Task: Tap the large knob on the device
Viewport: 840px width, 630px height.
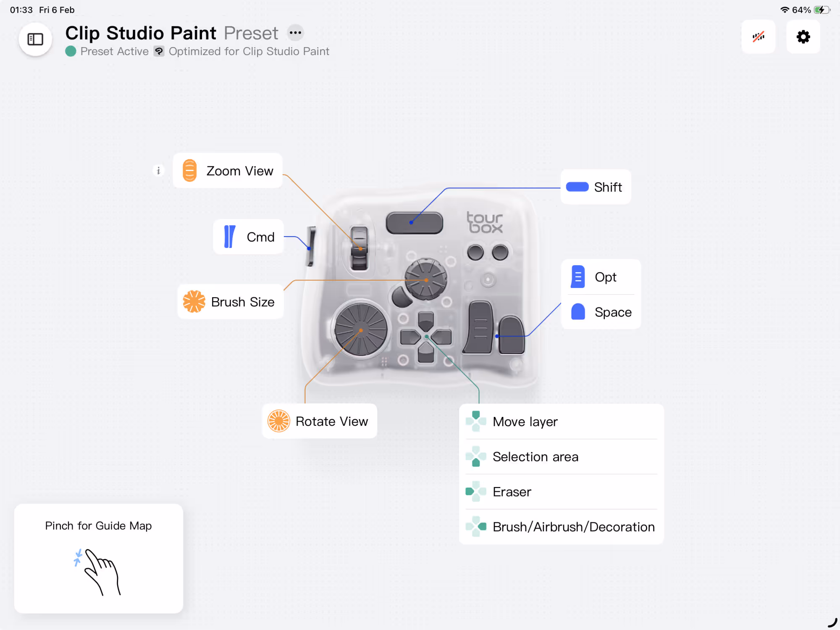Action: click(x=361, y=330)
